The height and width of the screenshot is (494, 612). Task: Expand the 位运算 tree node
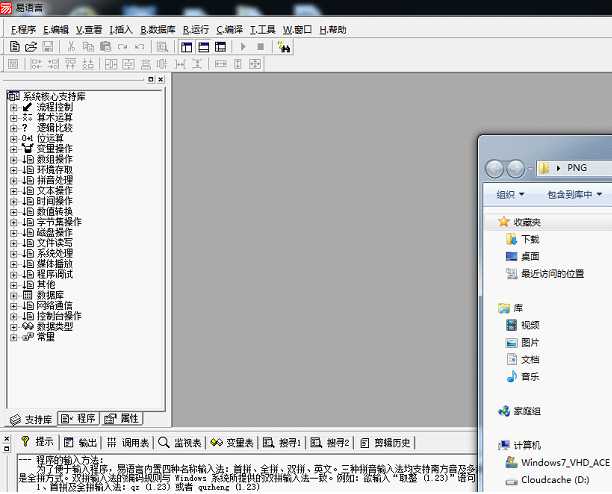[x=13, y=139]
